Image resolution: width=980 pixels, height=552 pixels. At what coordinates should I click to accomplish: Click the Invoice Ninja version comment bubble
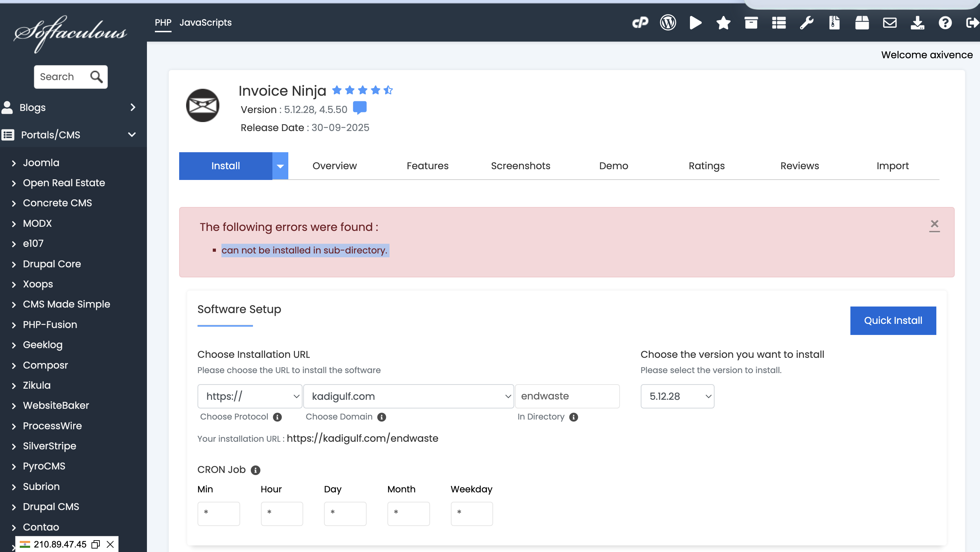[359, 108]
